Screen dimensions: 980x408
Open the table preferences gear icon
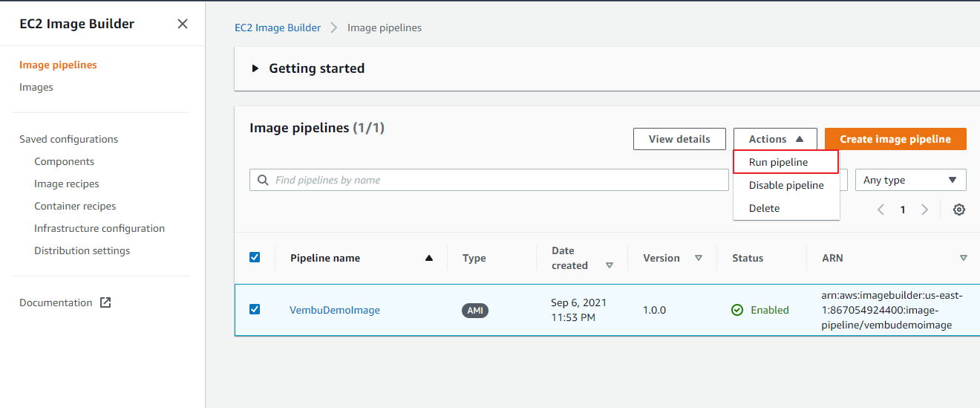(x=959, y=210)
